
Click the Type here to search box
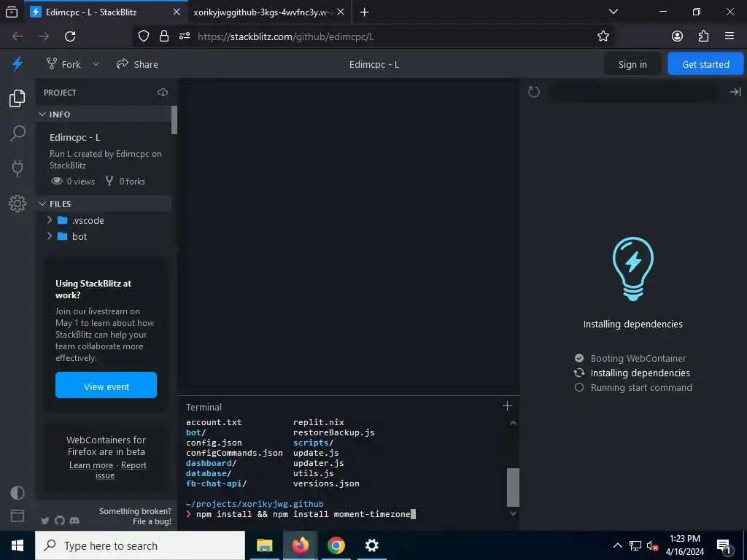click(140, 545)
